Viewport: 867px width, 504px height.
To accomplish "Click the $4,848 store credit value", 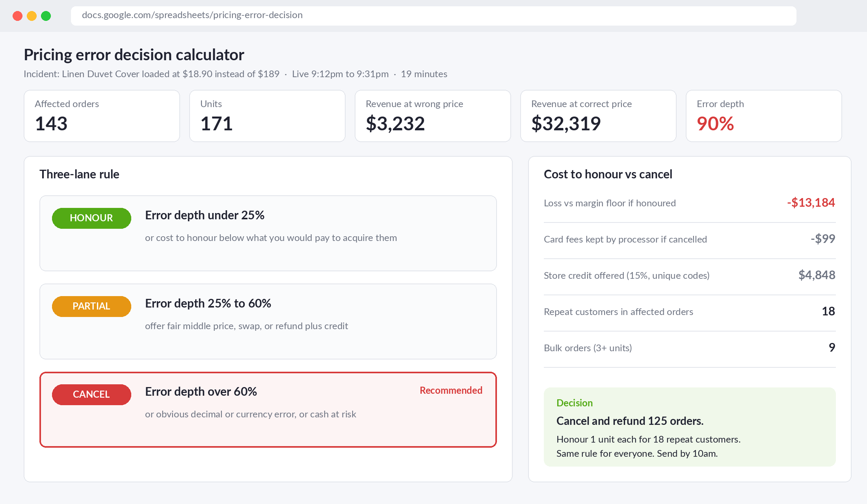I will pos(817,275).
